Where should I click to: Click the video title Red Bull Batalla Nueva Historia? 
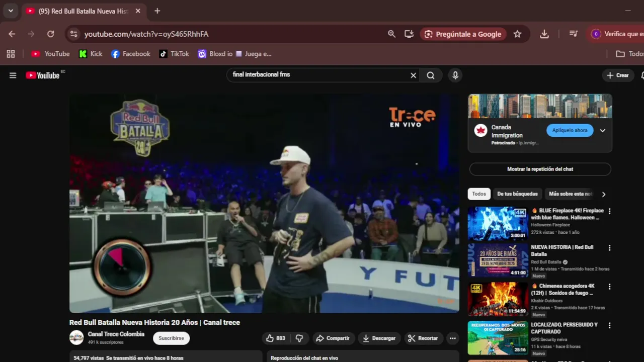[x=154, y=322]
